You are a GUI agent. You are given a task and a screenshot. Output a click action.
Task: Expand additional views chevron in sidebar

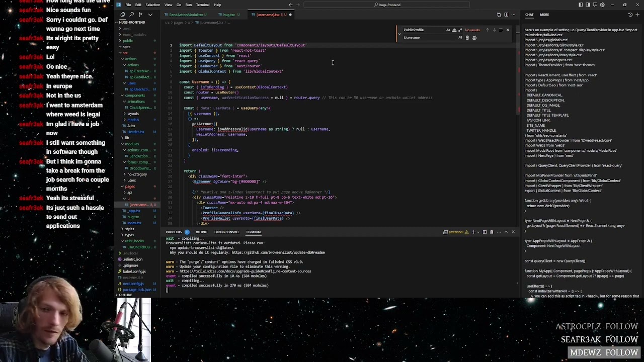150,15
